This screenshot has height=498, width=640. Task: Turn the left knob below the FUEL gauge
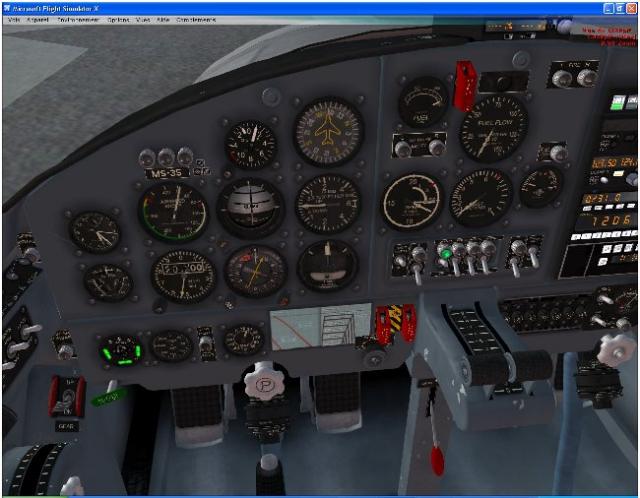tap(402, 149)
